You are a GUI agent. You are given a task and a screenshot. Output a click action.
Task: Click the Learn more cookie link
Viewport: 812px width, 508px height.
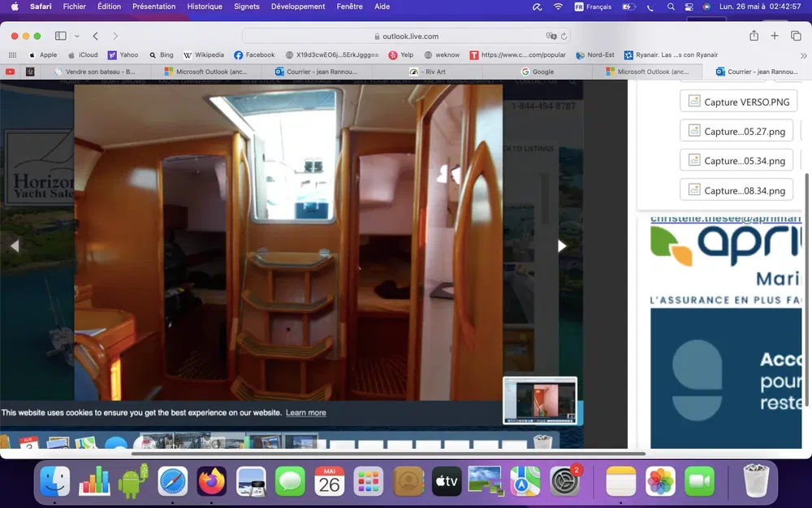(x=305, y=413)
